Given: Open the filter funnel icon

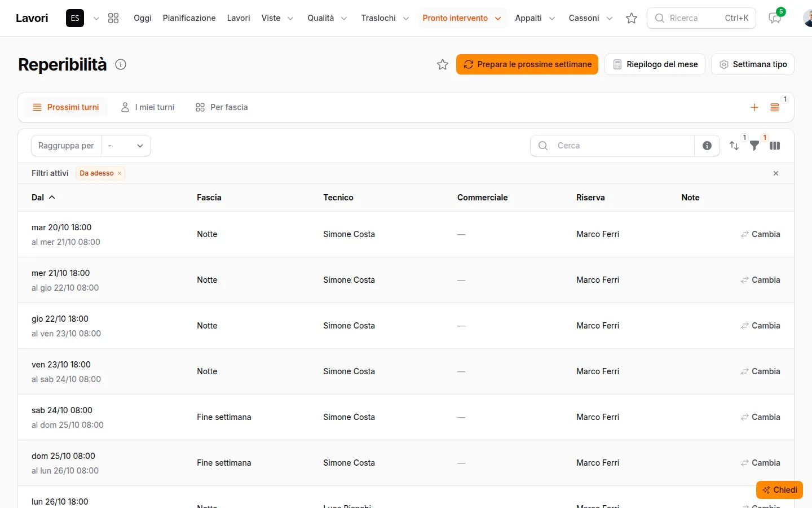Looking at the screenshot, I should click(x=754, y=146).
